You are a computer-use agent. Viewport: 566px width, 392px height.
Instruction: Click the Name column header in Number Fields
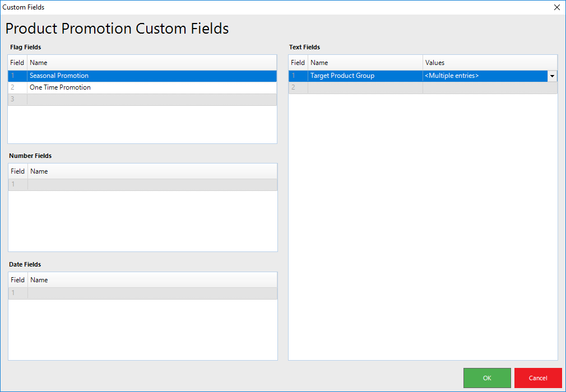[152, 171]
